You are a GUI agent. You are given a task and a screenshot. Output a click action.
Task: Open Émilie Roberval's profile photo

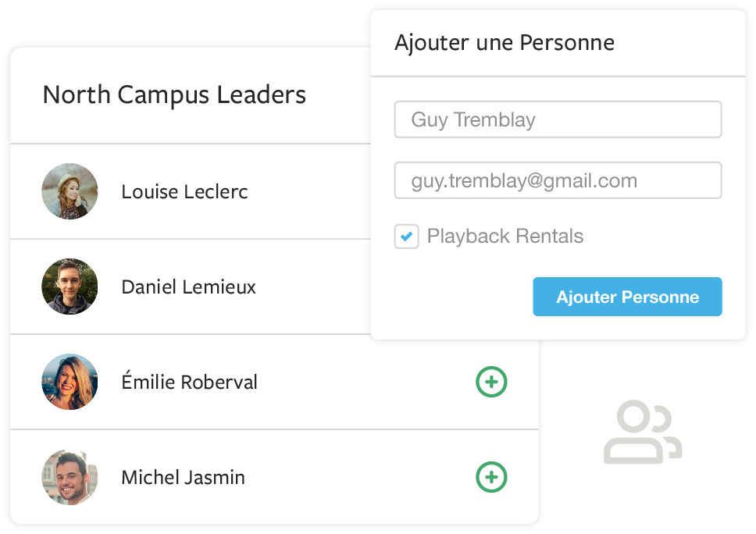70,382
